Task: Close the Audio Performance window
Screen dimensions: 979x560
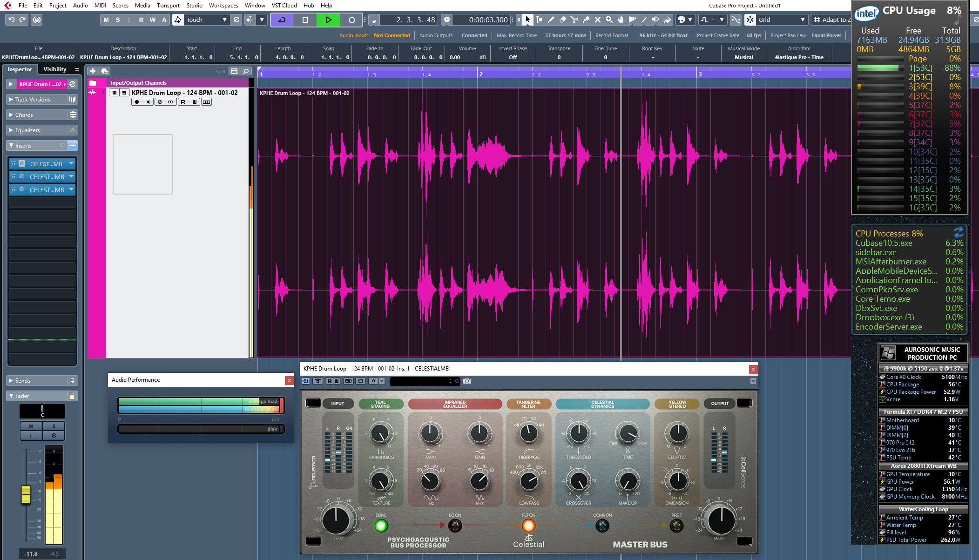Action: pyautogui.click(x=289, y=380)
